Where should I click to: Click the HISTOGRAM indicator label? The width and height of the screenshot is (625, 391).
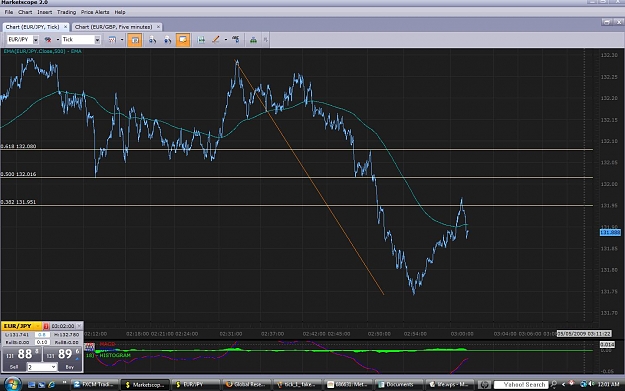115,355
